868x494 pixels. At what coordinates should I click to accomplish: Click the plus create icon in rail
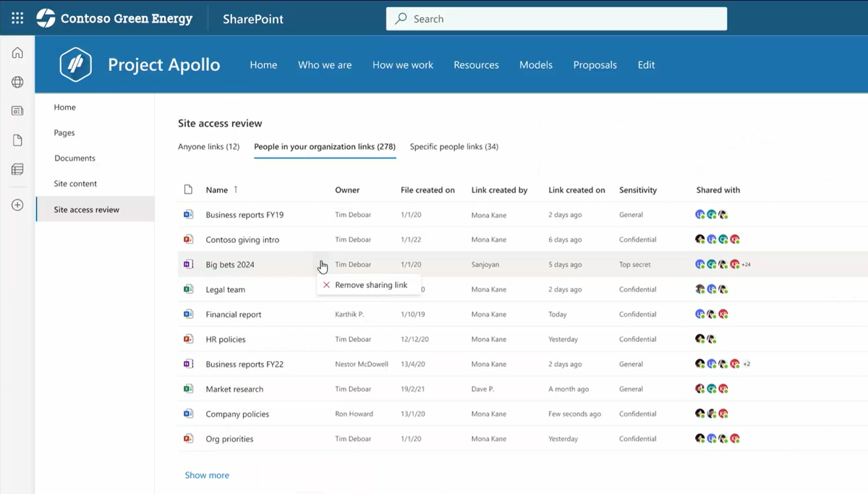(x=17, y=205)
